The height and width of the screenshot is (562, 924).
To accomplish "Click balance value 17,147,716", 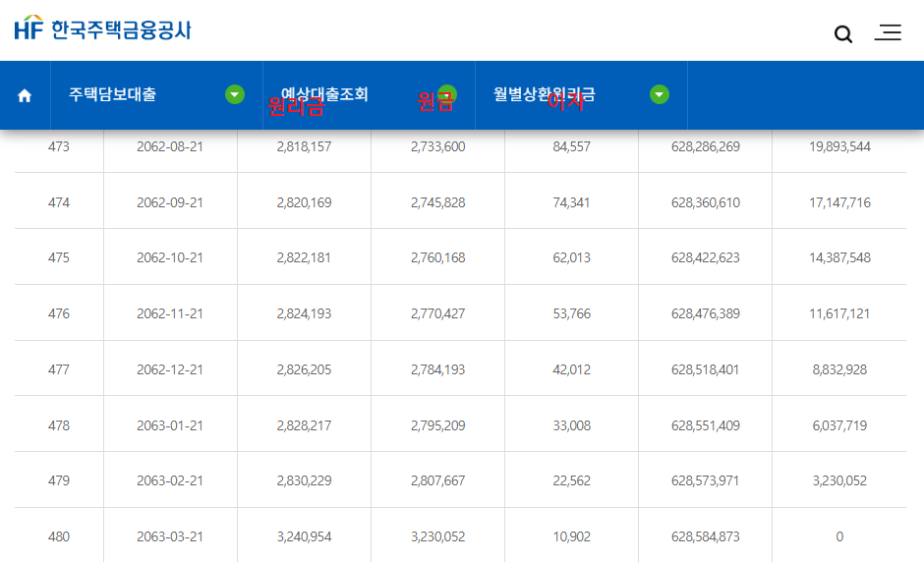I will click(x=839, y=202).
